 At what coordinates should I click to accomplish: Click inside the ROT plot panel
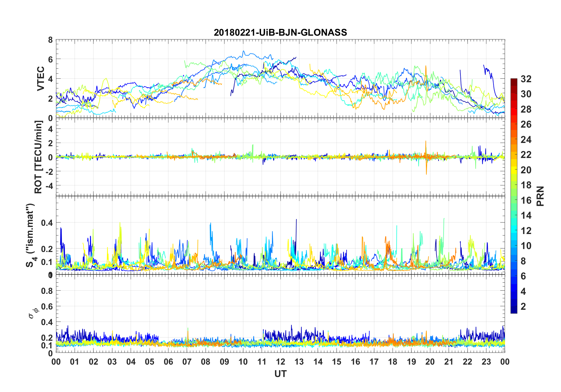pyautogui.click(x=280, y=157)
